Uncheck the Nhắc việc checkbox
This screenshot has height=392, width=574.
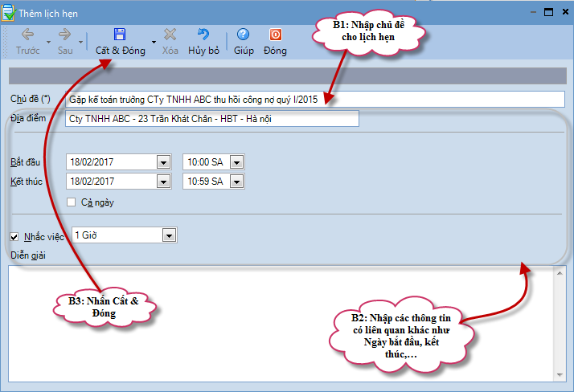[x=14, y=236]
